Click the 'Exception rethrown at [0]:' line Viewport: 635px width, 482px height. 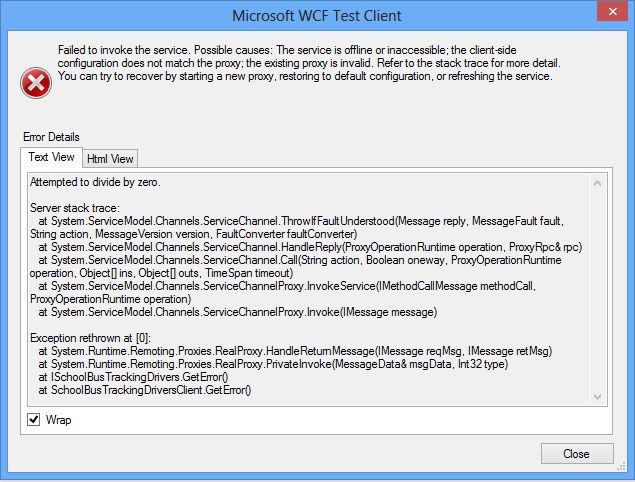point(90,338)
